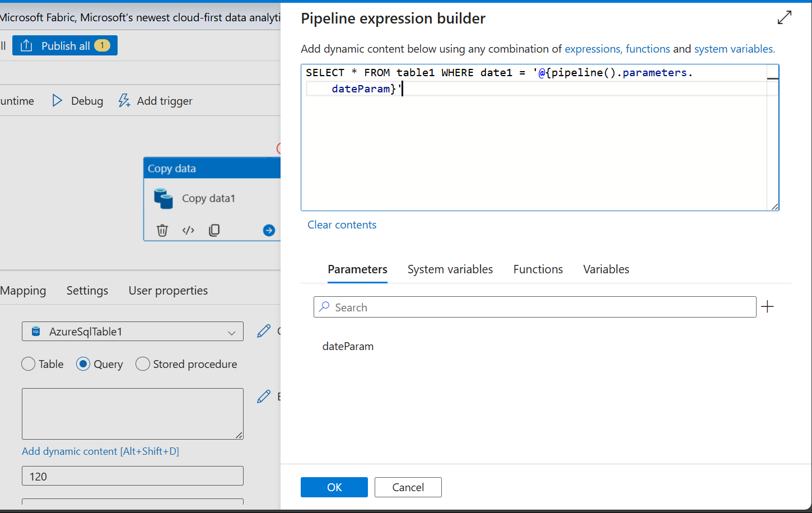View source code of Copy data1 activity

click(x=189, y=230)
